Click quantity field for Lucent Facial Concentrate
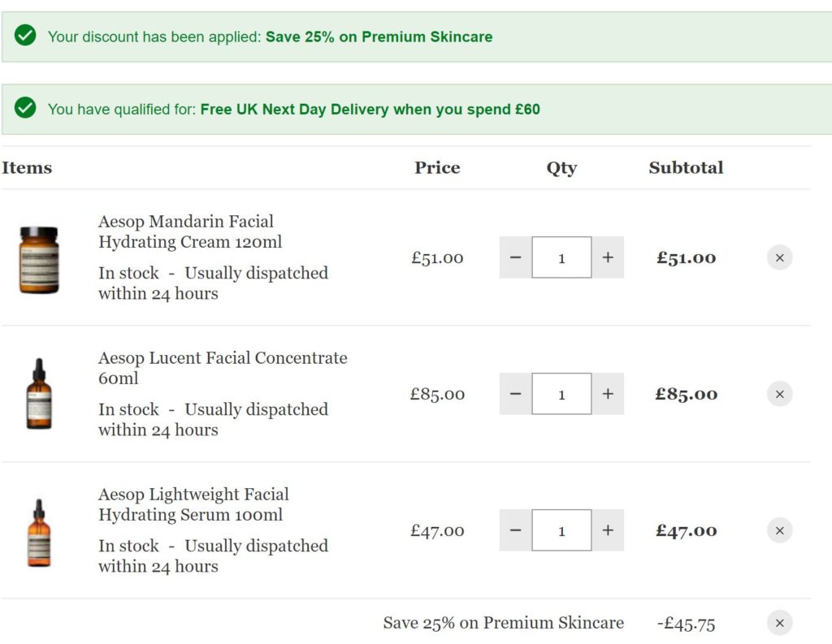The width and height of the screenshot is (832, 644). click(561, 394)
